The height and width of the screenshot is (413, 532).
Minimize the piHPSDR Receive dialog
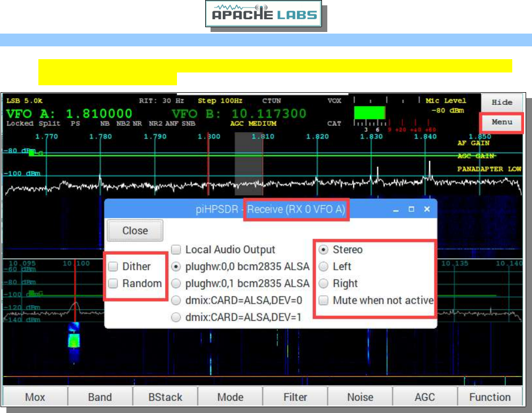[x=396, y=209]
